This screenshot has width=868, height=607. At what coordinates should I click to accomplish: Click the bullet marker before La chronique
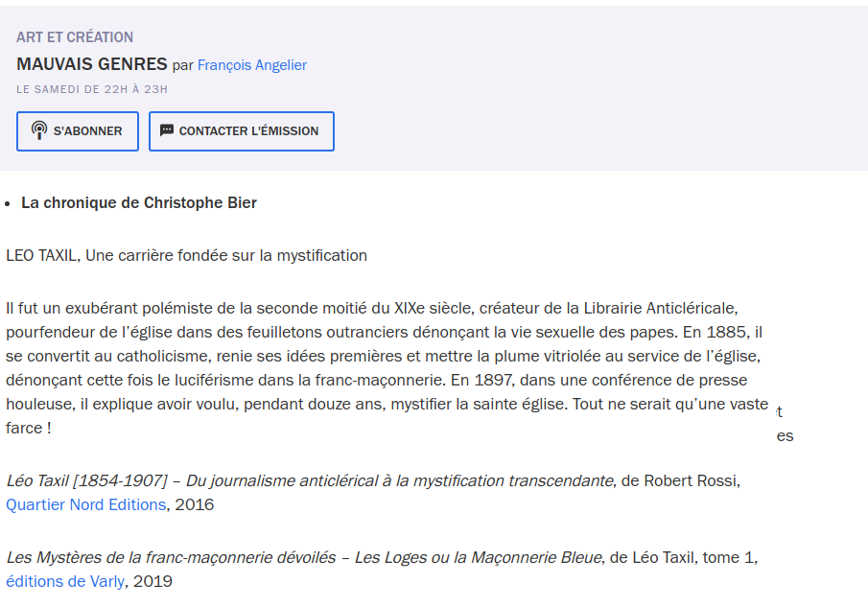pyautogui.click(x=8, y=204)
